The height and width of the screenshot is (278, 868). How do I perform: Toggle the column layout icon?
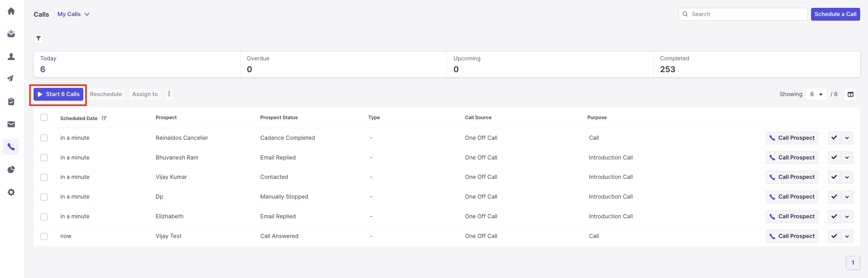point(850,95)
